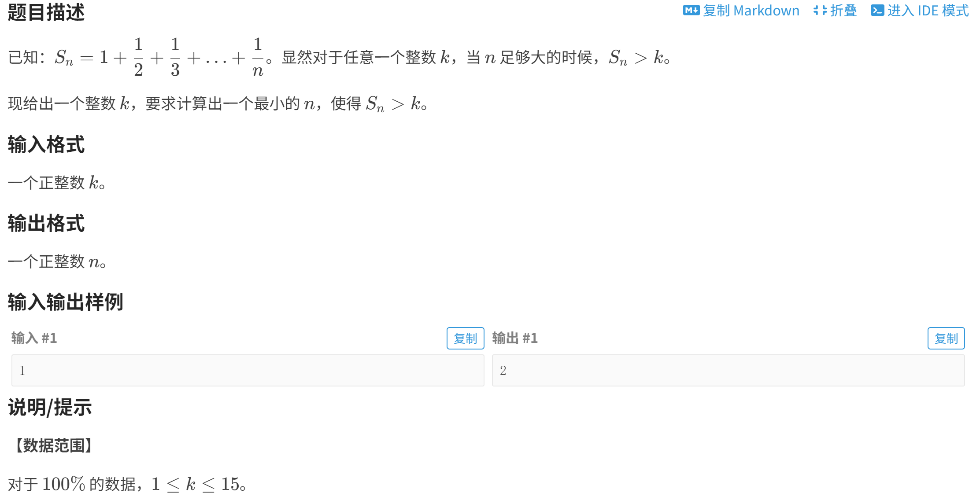Click the IDE terminal icon
Viewport: 980px width, 493px height.
click(877, 10)
